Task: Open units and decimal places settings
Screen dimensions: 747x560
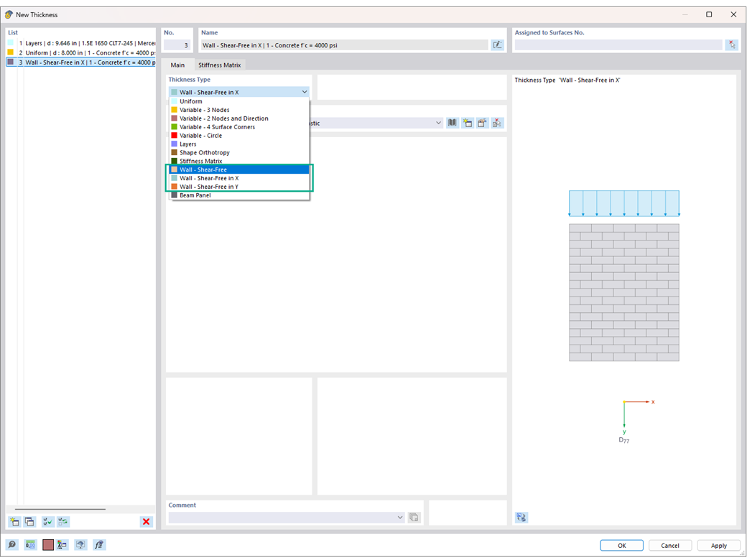Action: click(29, 544)
